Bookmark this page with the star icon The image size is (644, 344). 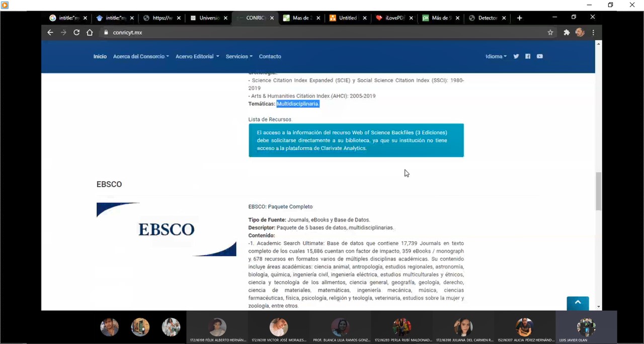550,32
